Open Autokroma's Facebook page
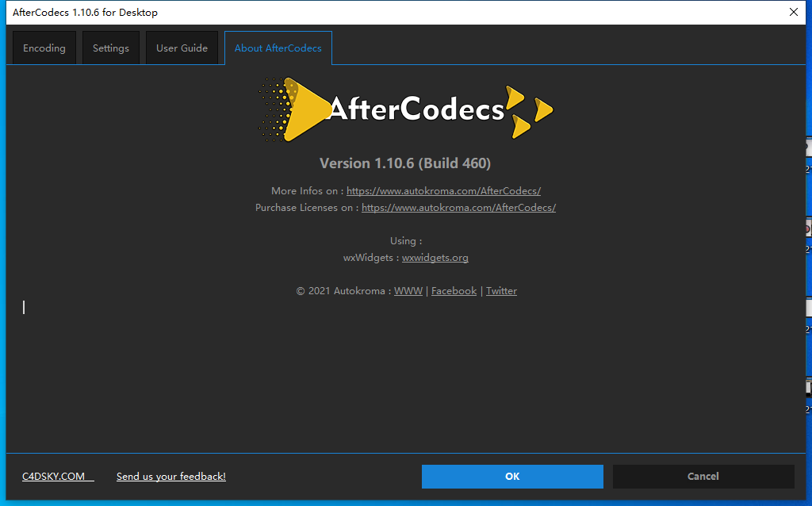The height and width of the screenshot is (506, 812). click(454, 290)
